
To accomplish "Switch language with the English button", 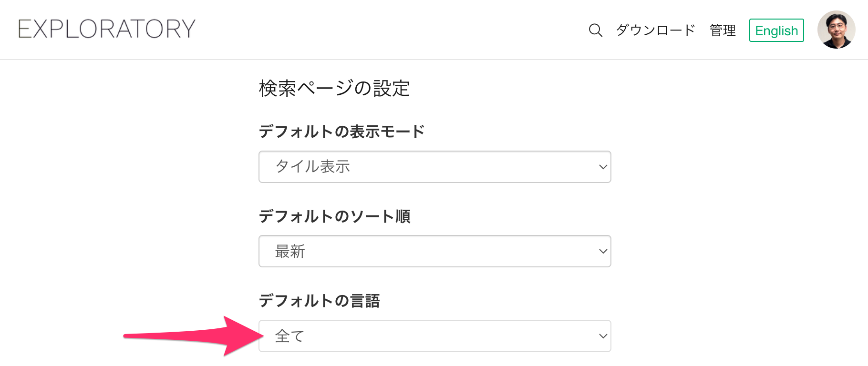I will 776,30.
